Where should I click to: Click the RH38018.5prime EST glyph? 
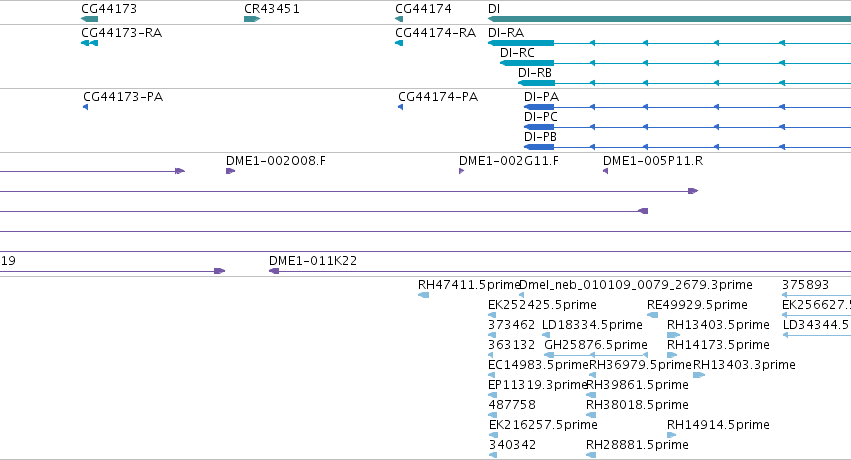pyautogui.click(x=591, y=415)
